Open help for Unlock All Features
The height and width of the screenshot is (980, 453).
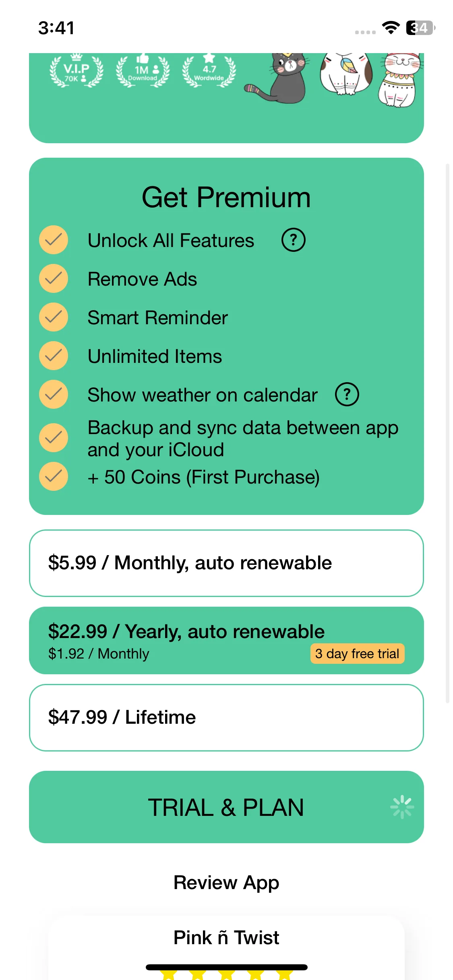tap(293, 240)
